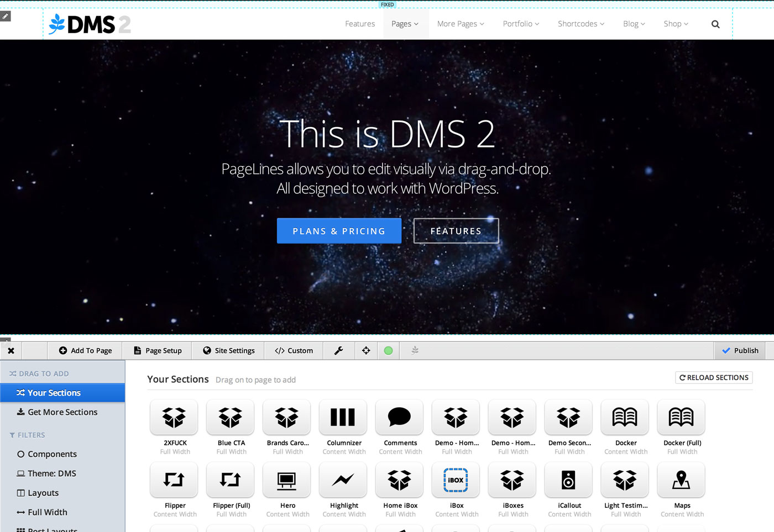
Task: Pick the Hero monitor section icon
Action: tap(287, 480)
